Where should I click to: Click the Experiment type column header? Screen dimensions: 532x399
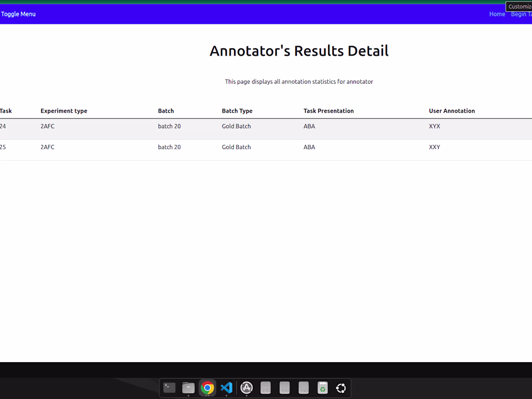coord(64,111)
